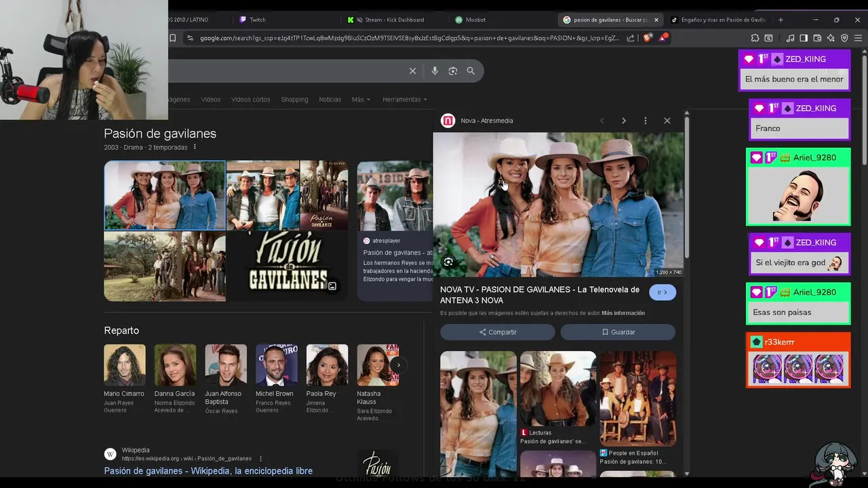Close the image preview panel

point(667,121)
